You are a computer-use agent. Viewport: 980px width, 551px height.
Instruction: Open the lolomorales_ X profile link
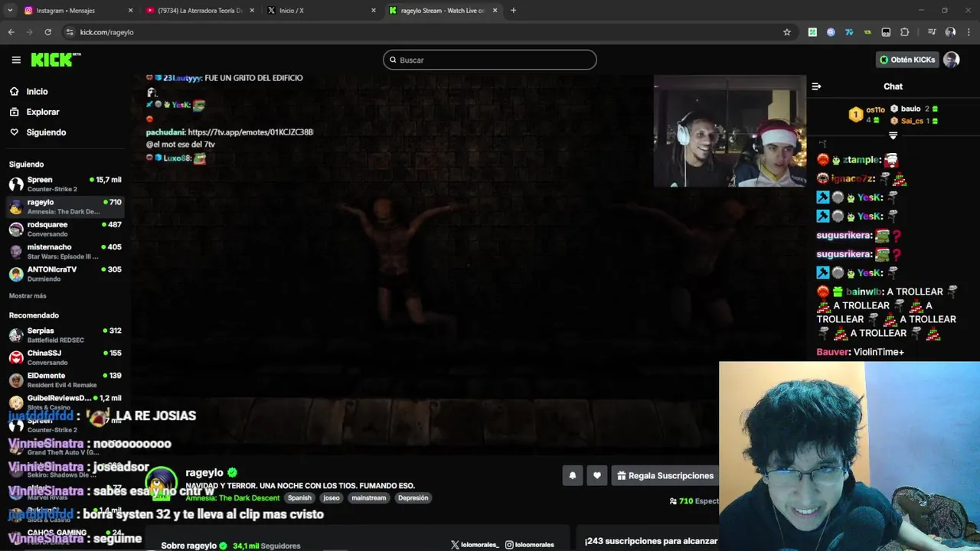pyautogui.click(x=475, y=545)
